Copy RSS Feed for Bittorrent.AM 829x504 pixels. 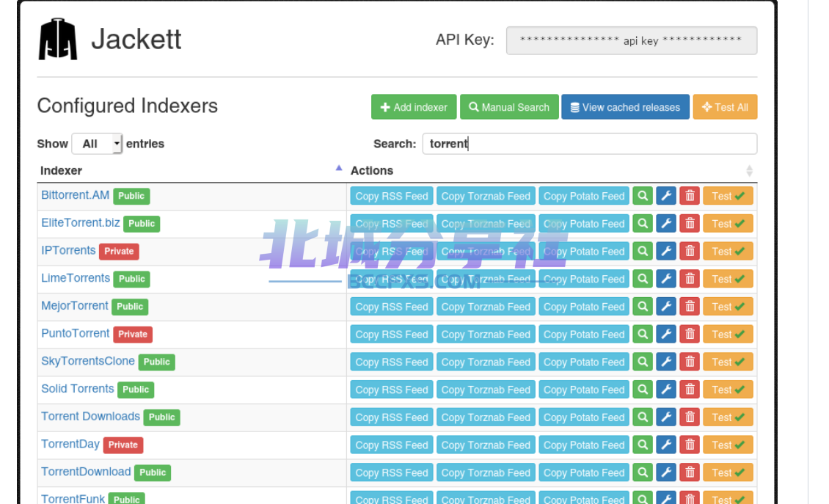pyautogui.click(x=392, y=196)
